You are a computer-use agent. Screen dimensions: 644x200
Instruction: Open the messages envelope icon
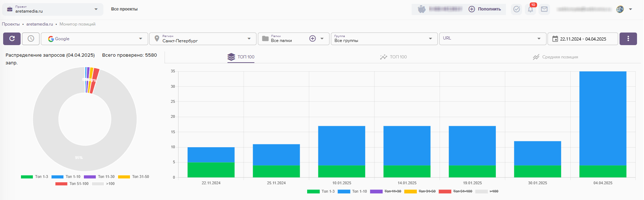[x=544, y=9]
